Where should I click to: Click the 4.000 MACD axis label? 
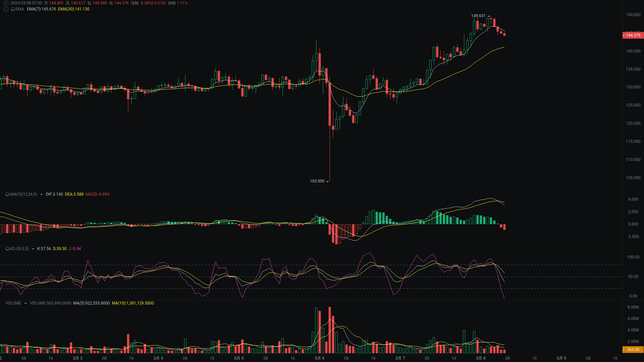[633, 199]
